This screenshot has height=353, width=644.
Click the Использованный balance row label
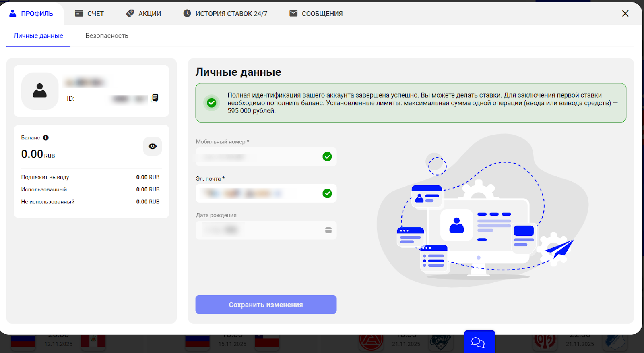[44, 189]
